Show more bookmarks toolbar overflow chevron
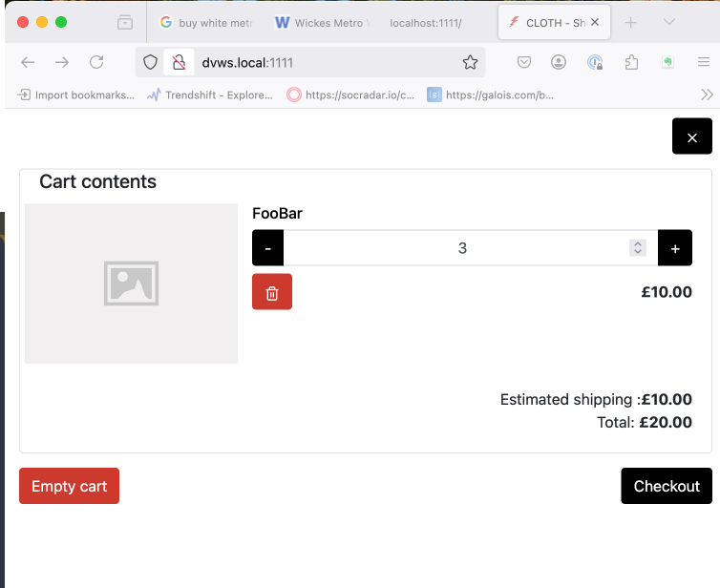 [x=707, y=94]
